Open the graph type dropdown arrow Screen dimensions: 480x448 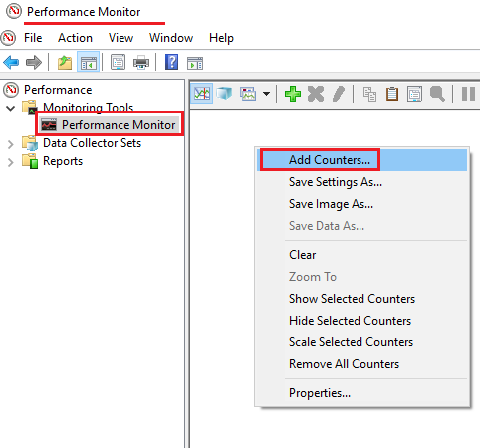point(266,94)
